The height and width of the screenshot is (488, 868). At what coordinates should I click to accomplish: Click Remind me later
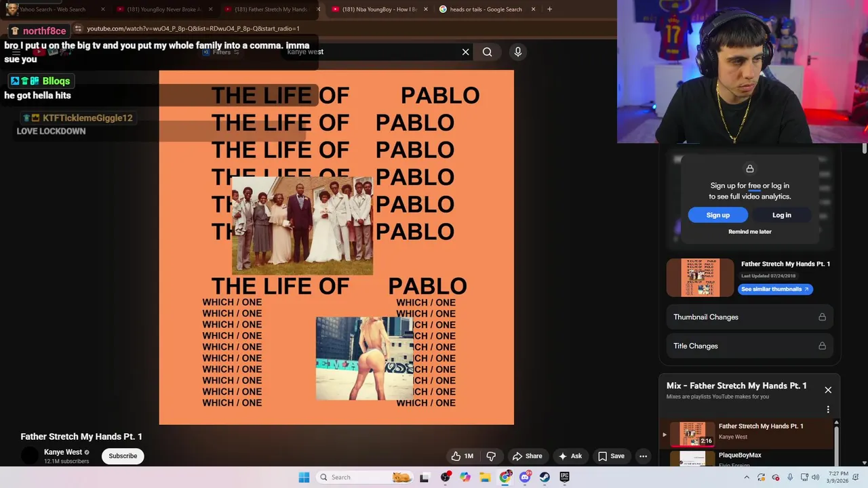coord(750,232)
